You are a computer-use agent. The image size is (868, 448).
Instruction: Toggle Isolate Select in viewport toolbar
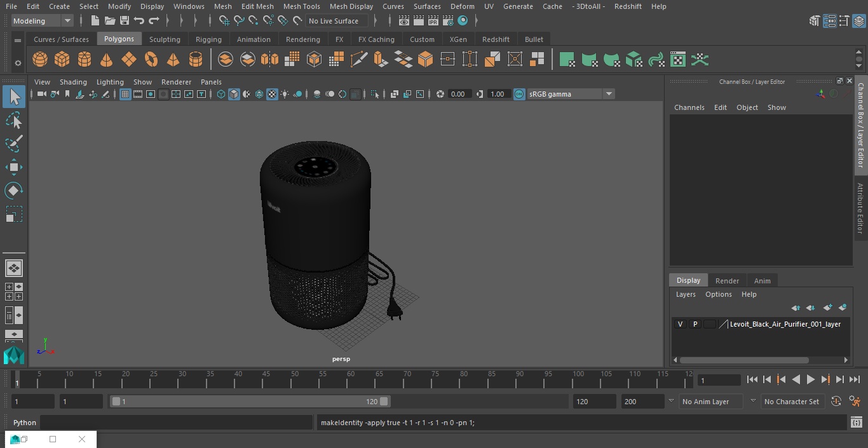coord(375,94)
